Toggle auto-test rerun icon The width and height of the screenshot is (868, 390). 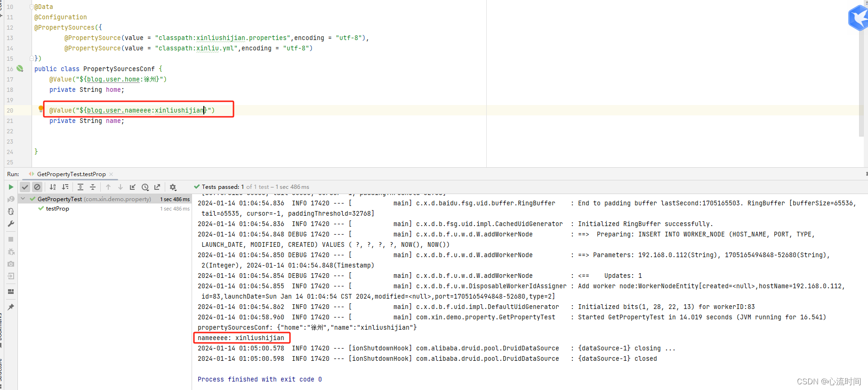11,211
